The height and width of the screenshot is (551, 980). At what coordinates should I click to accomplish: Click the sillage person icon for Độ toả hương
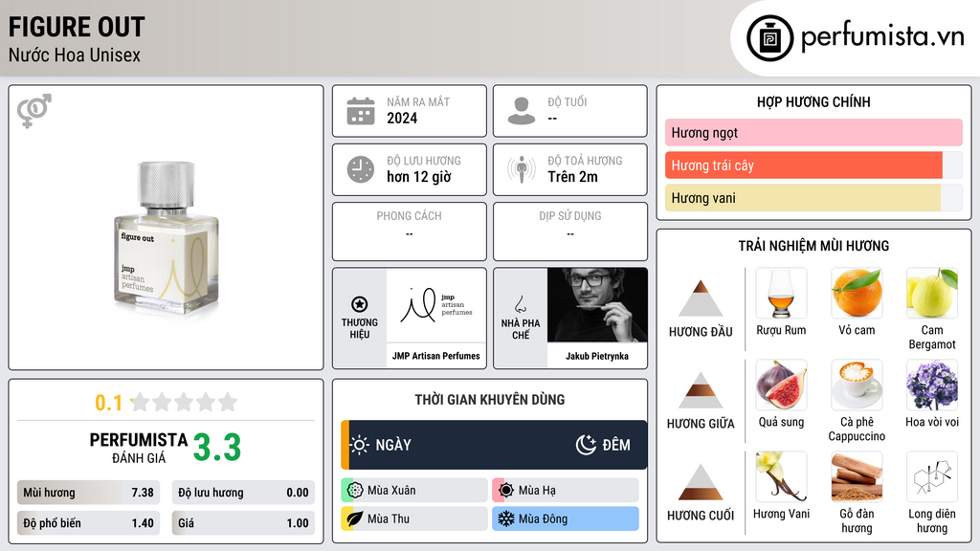tap(522, 169)
